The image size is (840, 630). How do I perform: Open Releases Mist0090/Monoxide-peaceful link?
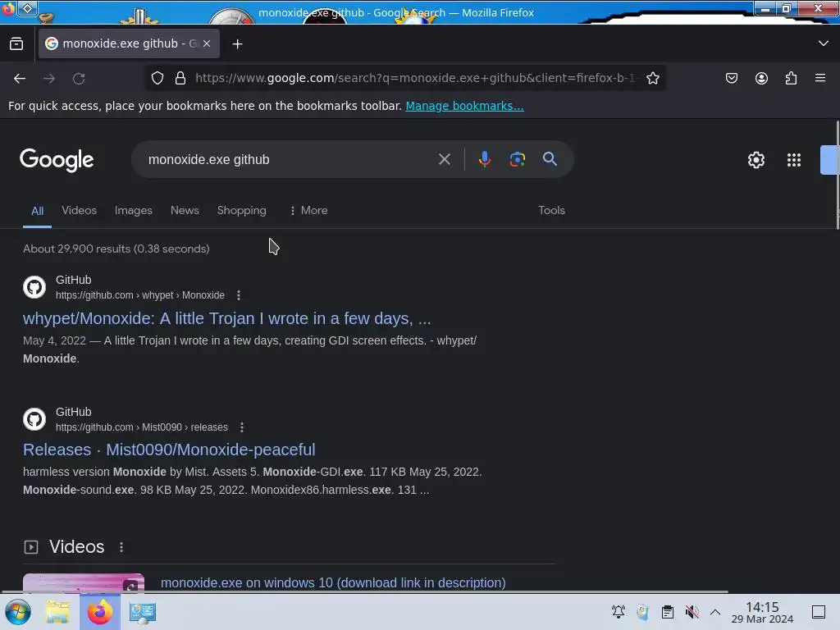169,450
